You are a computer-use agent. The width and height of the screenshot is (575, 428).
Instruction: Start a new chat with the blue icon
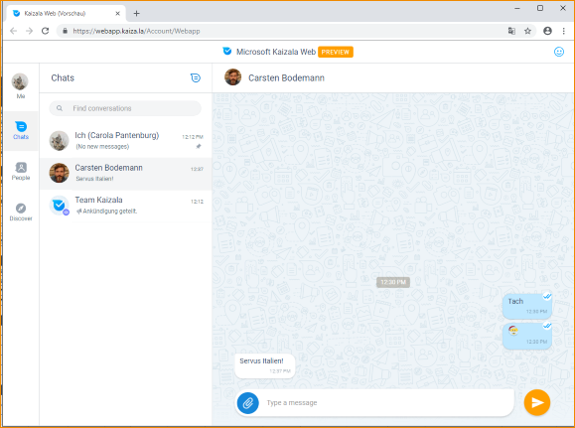pyautogui.click(x=195, y=78)
